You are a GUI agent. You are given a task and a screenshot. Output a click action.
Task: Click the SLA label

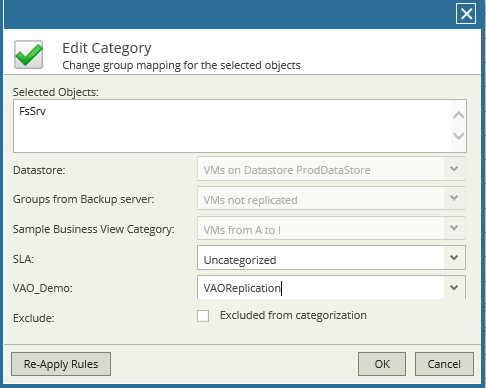click(x=23, y=259)
